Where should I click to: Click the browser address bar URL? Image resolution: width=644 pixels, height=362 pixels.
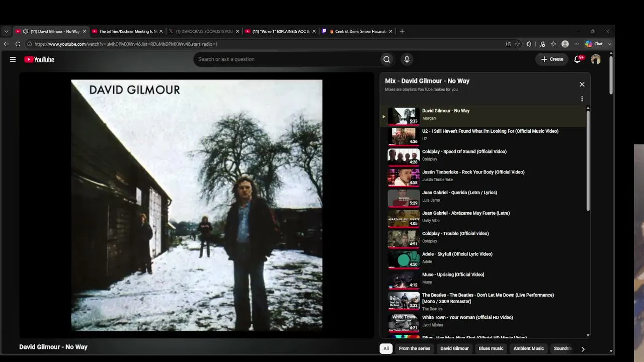pos(126,44)
